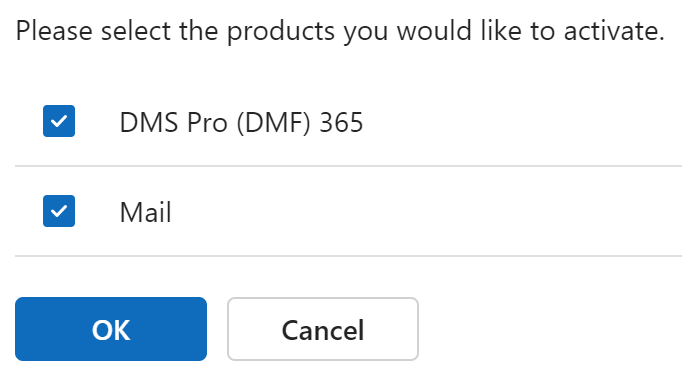Image resolution: width=682 pixels, height=378 pixels.
Task: Dismiss the dialog with Cancel
Action: point(323,329)
